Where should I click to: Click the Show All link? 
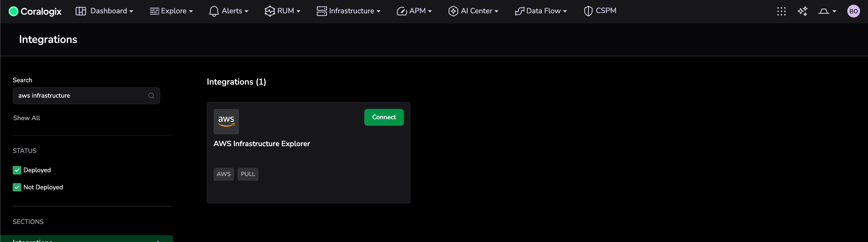pos(27,118)
